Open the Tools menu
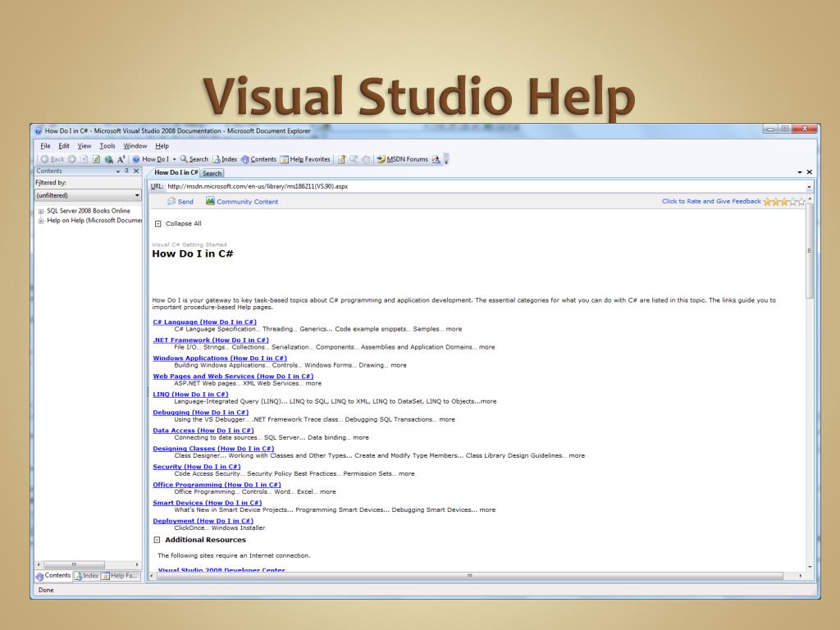The width and height of the screenshot is (840, 630). [x=107, y=146]
